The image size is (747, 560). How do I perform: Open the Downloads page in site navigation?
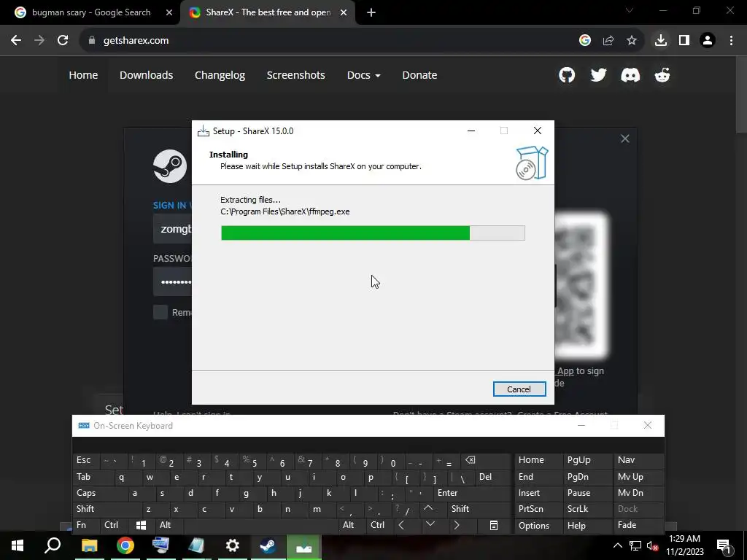point(146,75)
